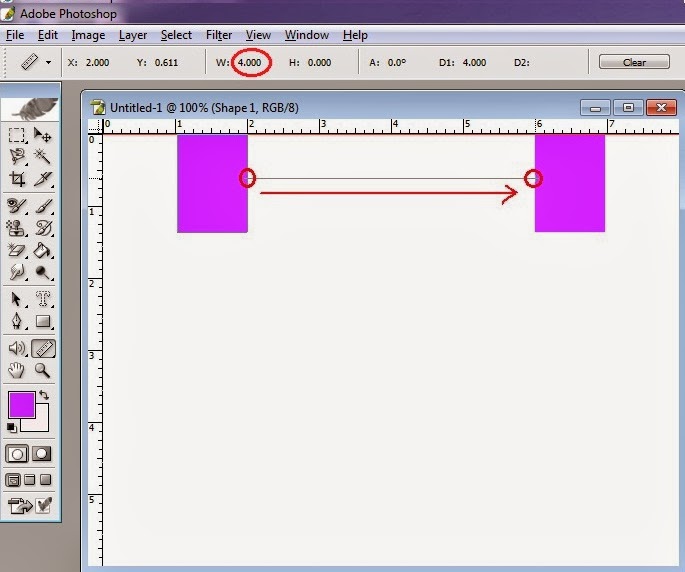Activate the Eraser tool
The image size is (685, 572).
[17, 250]
